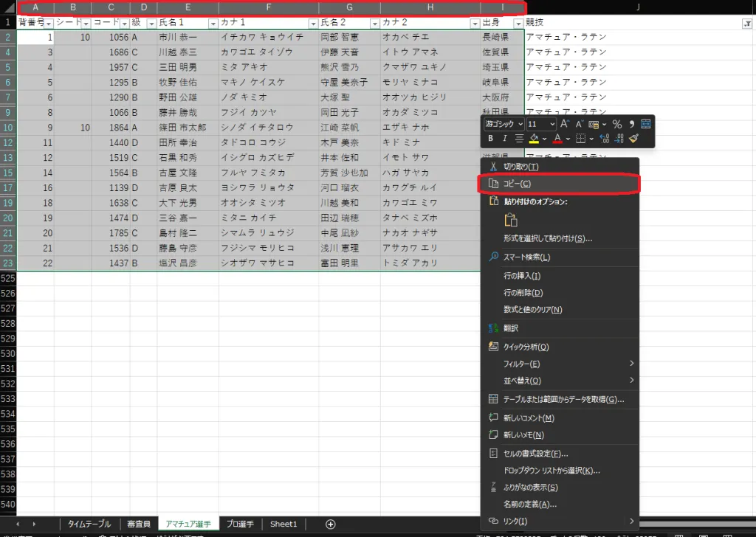Viewport: 756px width, 537px height.
Task: Open the font name dropdown 游ゴシック
Action: (x=504, y=124)
